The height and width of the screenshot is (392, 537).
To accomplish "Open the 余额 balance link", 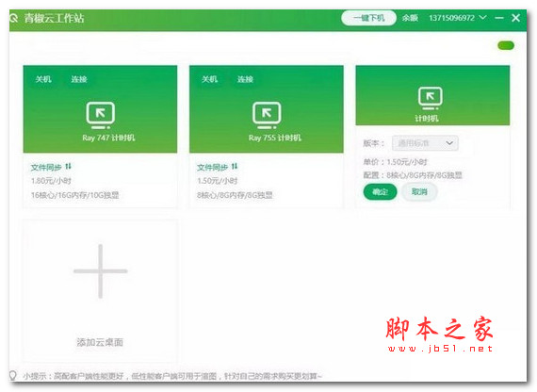I will 410,18.
